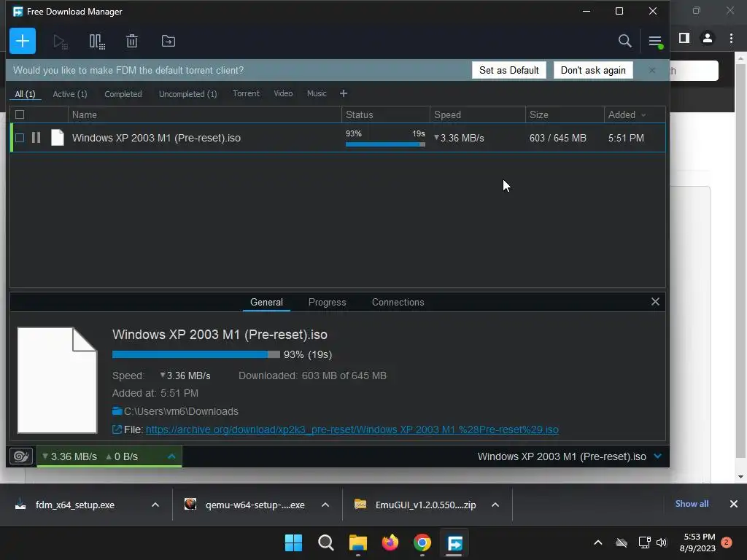
Task: Click Set as Default button
Action: [x=508, y=70]
